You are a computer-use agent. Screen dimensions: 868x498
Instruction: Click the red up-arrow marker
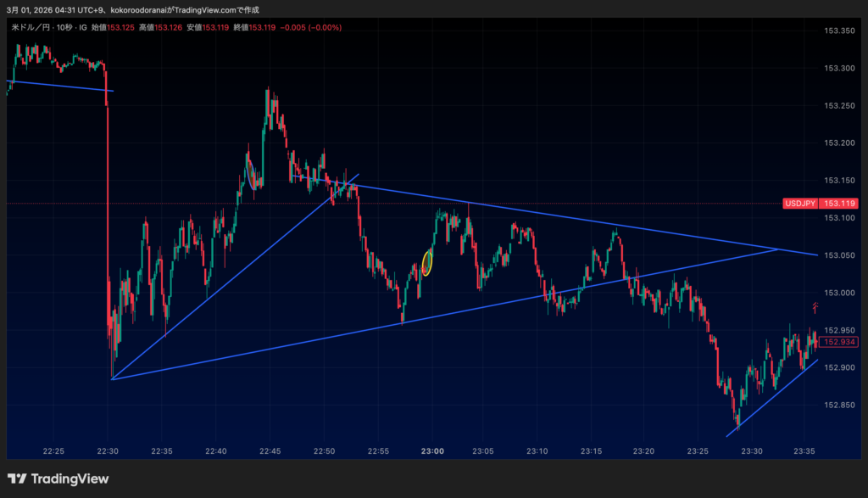tap(815, 307)
